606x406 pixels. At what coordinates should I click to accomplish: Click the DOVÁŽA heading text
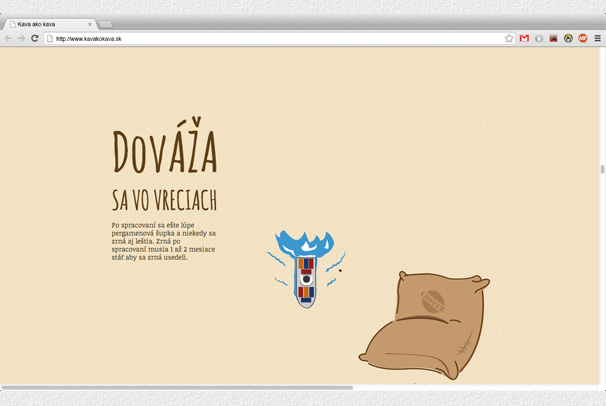164,152
